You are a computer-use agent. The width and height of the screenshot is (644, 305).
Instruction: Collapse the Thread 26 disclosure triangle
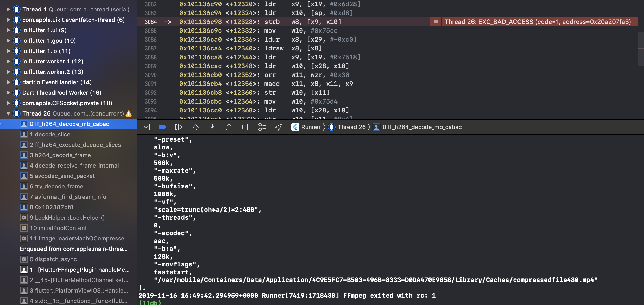8,113
